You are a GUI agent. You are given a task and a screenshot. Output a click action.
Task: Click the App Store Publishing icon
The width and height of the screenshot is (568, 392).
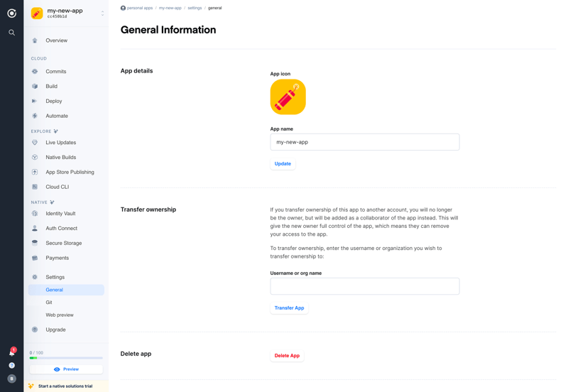pos(35,172)
